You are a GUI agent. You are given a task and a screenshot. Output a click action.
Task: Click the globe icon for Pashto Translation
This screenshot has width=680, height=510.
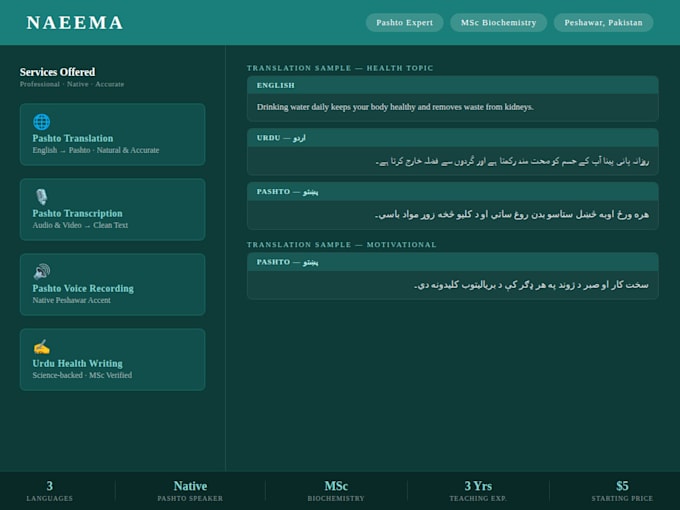[42, 122]
